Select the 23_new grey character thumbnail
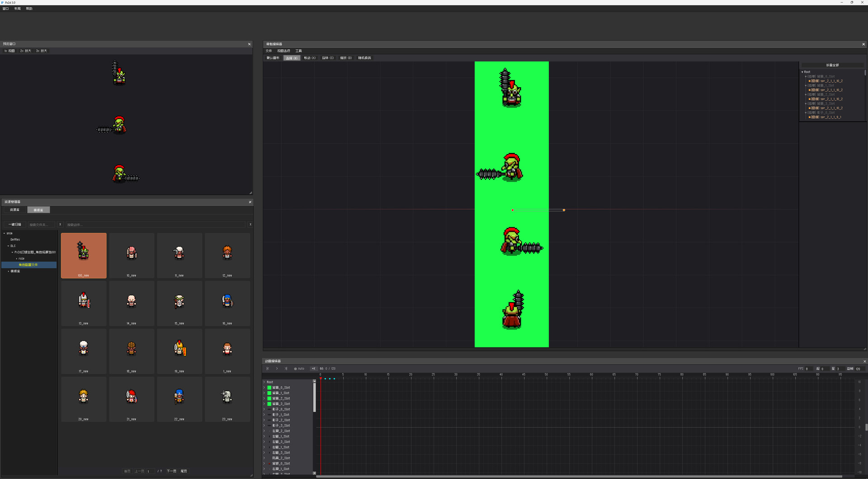Screen dimensions: 868x479 click(227, 399)
